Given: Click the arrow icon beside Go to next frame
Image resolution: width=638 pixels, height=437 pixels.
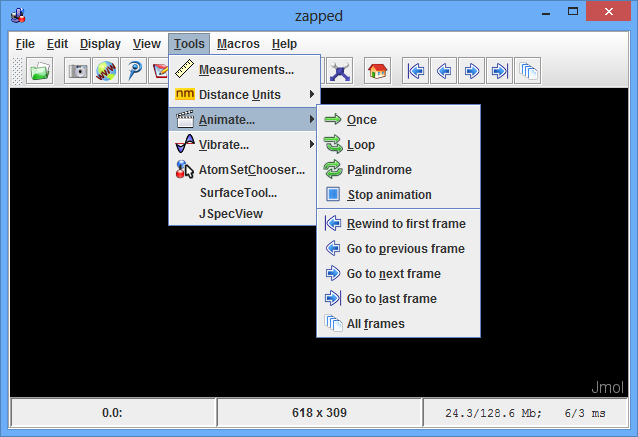Looking at the screenshot, I should pos(333,273).
